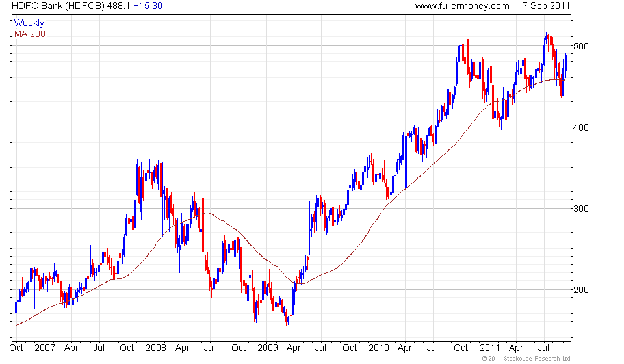Viewport: 624px width, 364px height.
Task: Click the 2011 year label on time axis
Action: (489, 348)
